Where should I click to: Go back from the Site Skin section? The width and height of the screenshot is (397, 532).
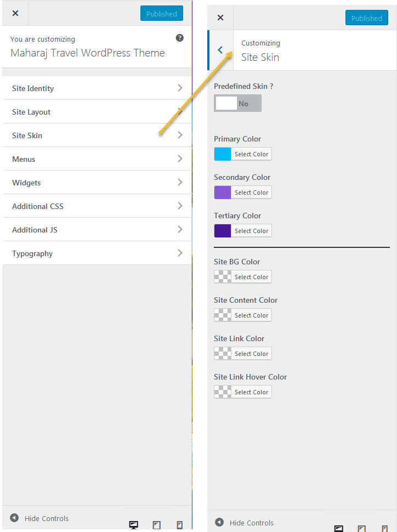tap(220, 50)
